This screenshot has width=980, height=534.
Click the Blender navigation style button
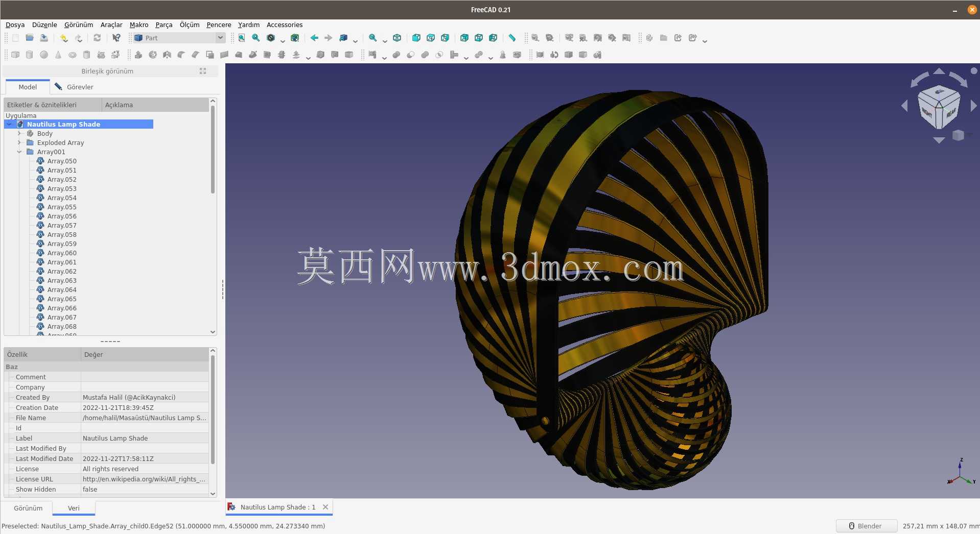coord(866,526)
